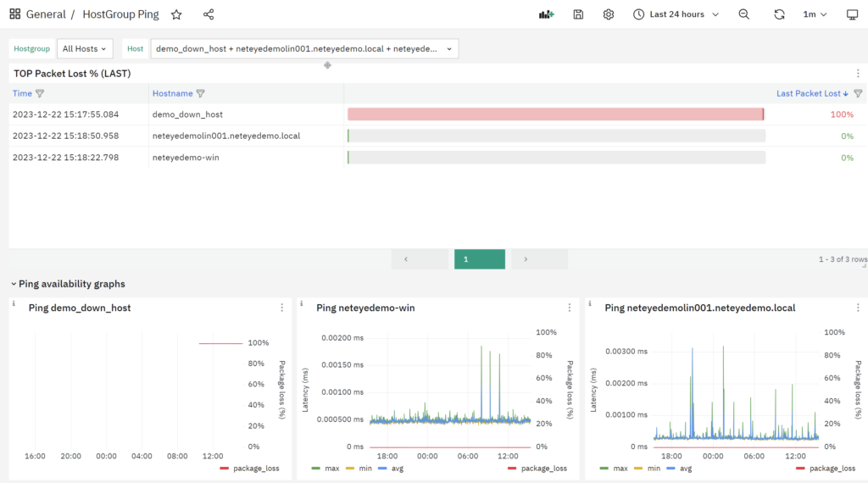Open Ping demo_down_host panel menu

[x=281, y=308]
